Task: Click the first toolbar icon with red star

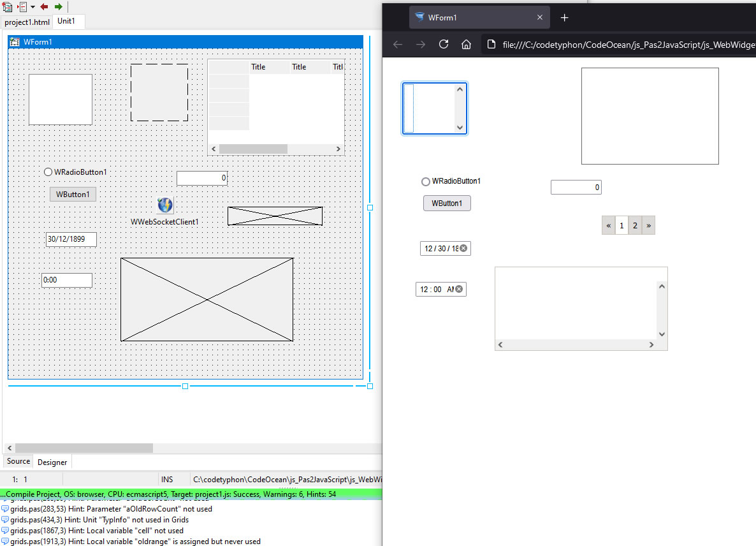Action: (x=7, y=6)
